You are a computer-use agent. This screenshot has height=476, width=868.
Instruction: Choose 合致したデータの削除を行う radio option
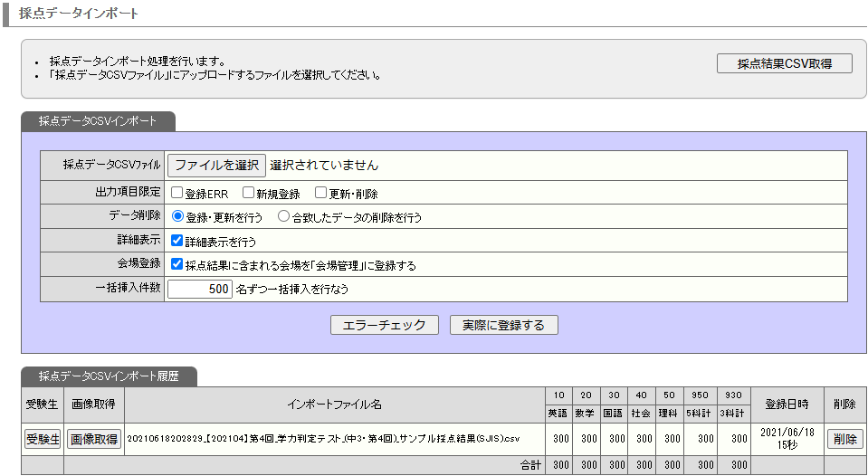click(283, 217)
